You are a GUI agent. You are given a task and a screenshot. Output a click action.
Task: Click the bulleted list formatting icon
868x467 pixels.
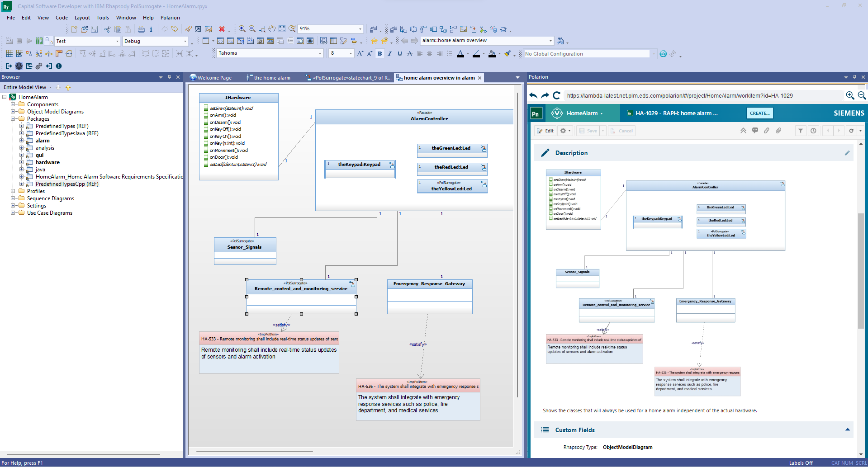[x=449, y=53]
